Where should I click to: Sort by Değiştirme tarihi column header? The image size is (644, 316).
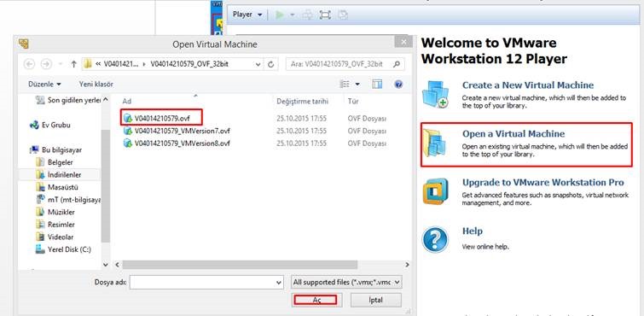302,101
